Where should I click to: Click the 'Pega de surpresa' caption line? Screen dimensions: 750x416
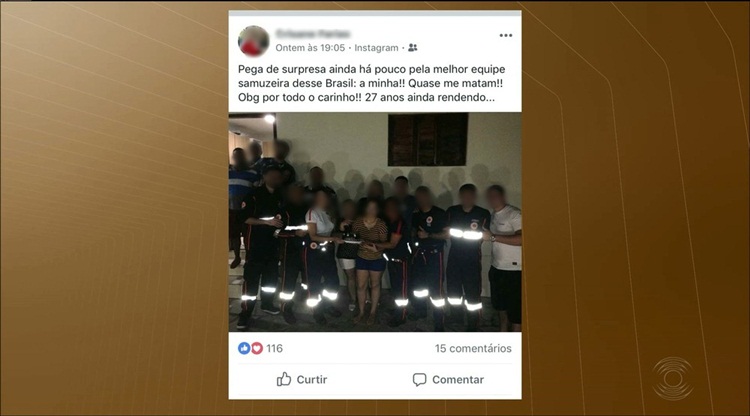coord(372,69)
